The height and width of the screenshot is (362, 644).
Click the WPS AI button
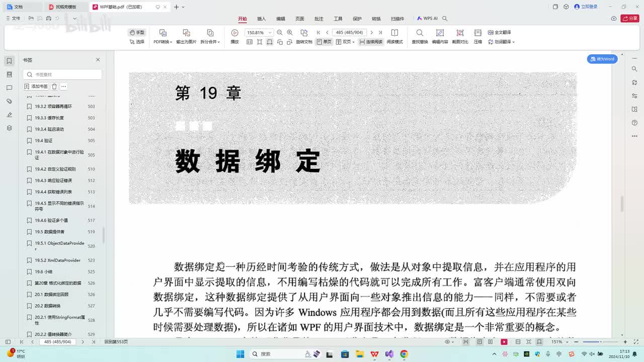(427, 19)
